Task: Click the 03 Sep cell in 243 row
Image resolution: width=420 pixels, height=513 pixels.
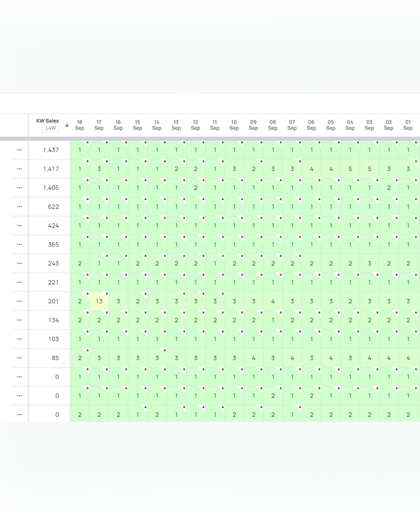Action: [x=370, y=263]
